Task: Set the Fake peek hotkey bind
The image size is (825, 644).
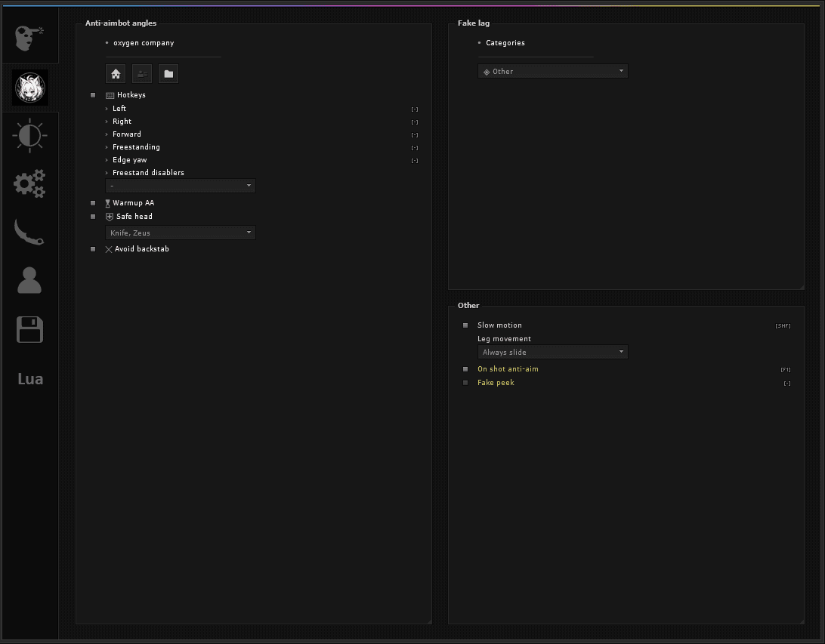Action: (787, 384)
